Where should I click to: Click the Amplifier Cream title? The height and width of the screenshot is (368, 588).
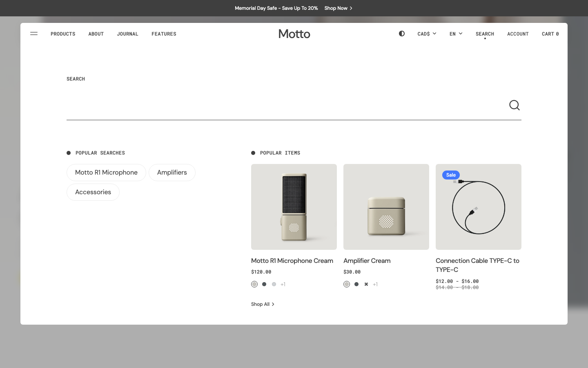367,261
